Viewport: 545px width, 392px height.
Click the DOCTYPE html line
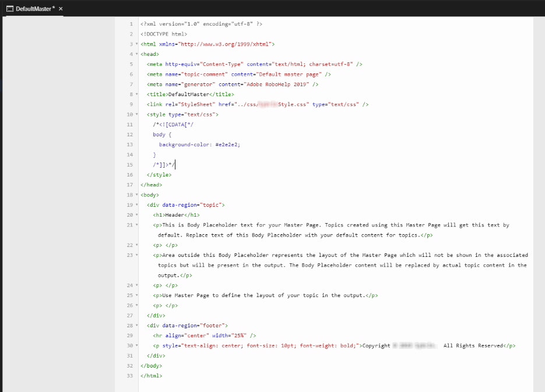tap(164, 34)
